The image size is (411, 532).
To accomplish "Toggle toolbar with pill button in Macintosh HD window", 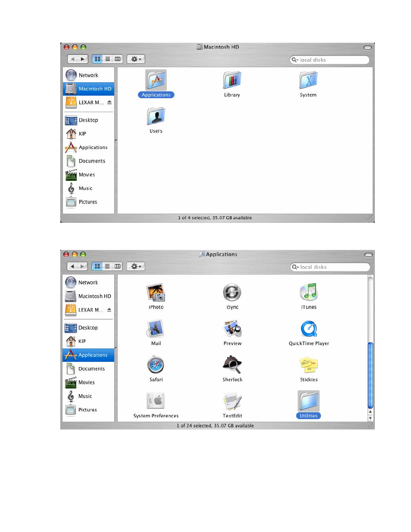I will point(367,47).
